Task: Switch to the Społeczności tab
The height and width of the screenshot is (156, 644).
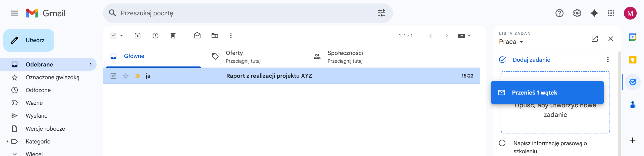Action: [345, 56]
